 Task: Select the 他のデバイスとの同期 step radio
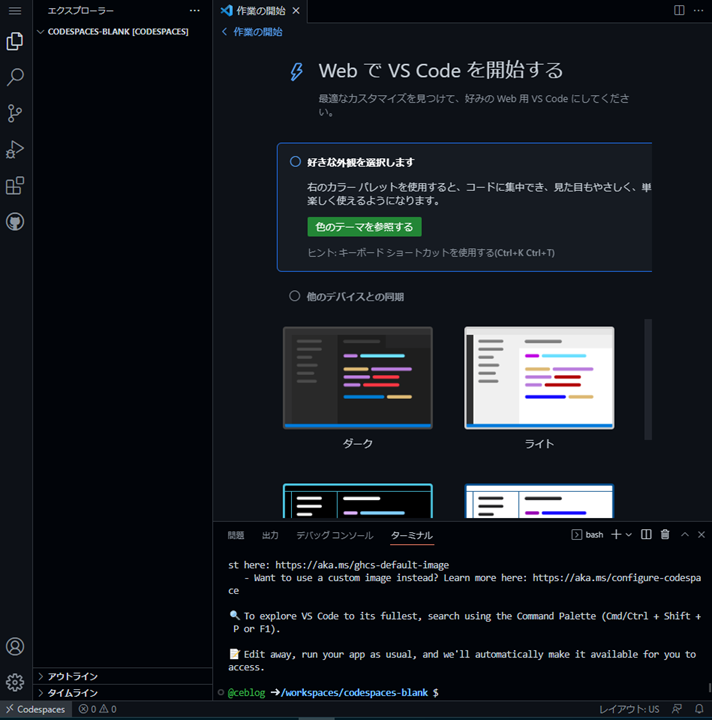tap(295, 296)
